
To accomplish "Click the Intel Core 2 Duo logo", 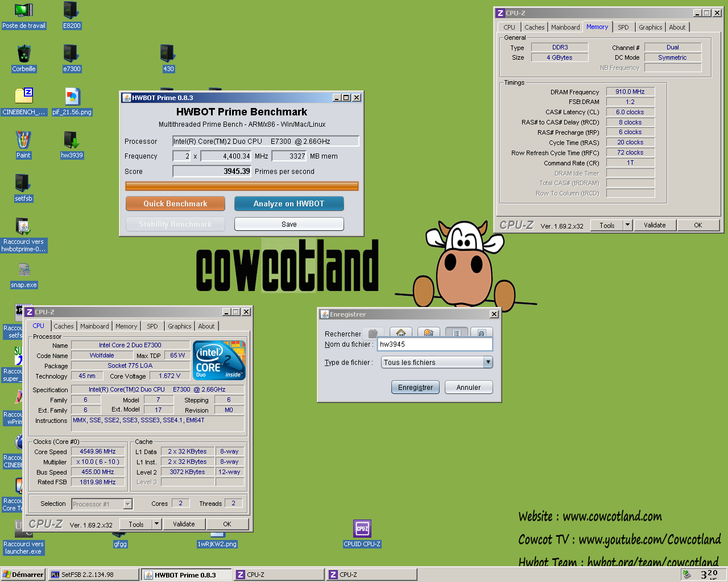I will click(220, 360).
